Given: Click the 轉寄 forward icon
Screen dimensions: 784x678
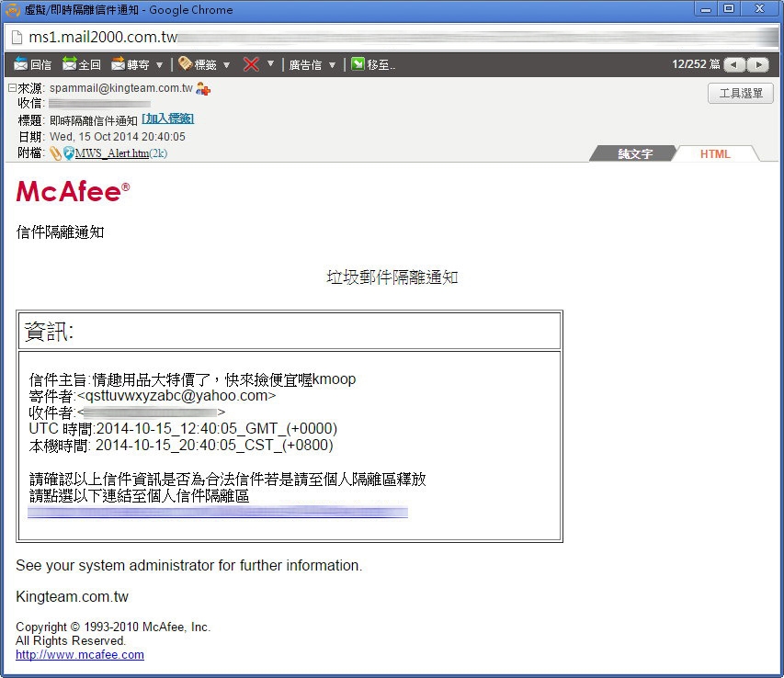Looking at the screenshot, I should coord(118,64).
